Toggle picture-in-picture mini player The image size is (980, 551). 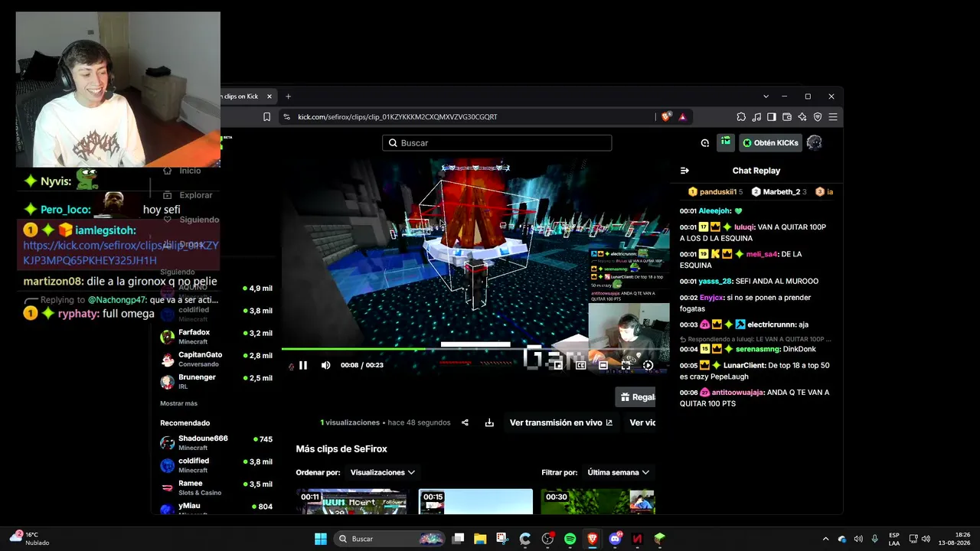[x=558, y=366]
